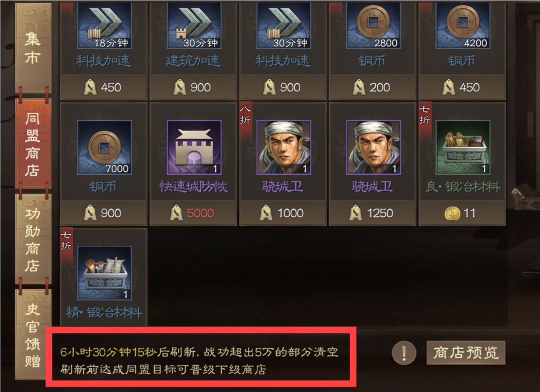Image resolution: width=540 pixels, height=392 pixels.
Task: Open the 商店预览 button
Action: pyautogui.click(x=465, y=352)
